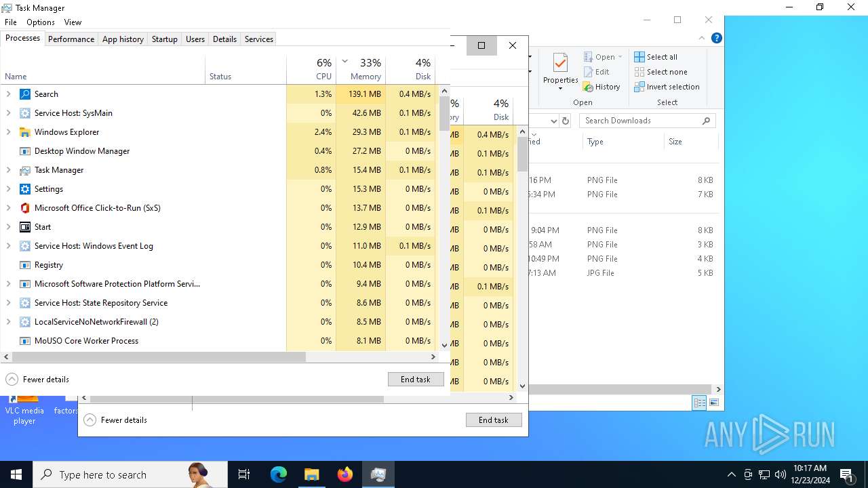868x488 pixels.
Task: Expand the Windows Explorer process row
Action: [x=9, y=132]
